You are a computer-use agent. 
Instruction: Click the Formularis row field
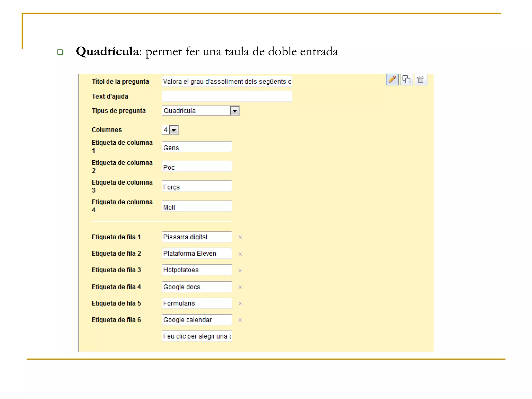pos(197,303)
